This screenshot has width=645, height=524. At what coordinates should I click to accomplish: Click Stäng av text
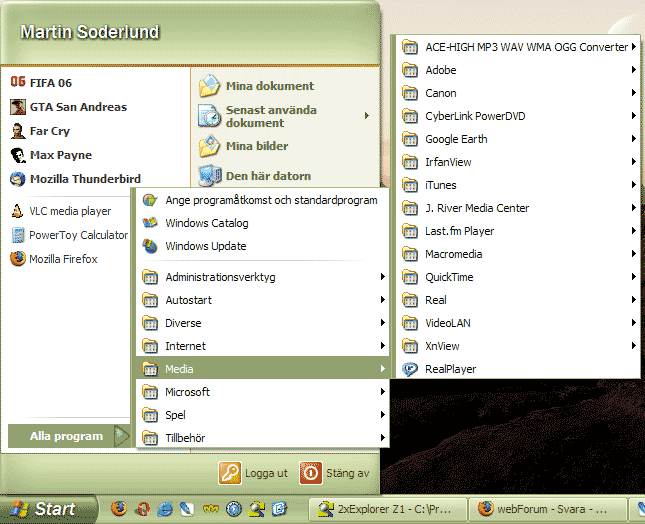[348, 473]
